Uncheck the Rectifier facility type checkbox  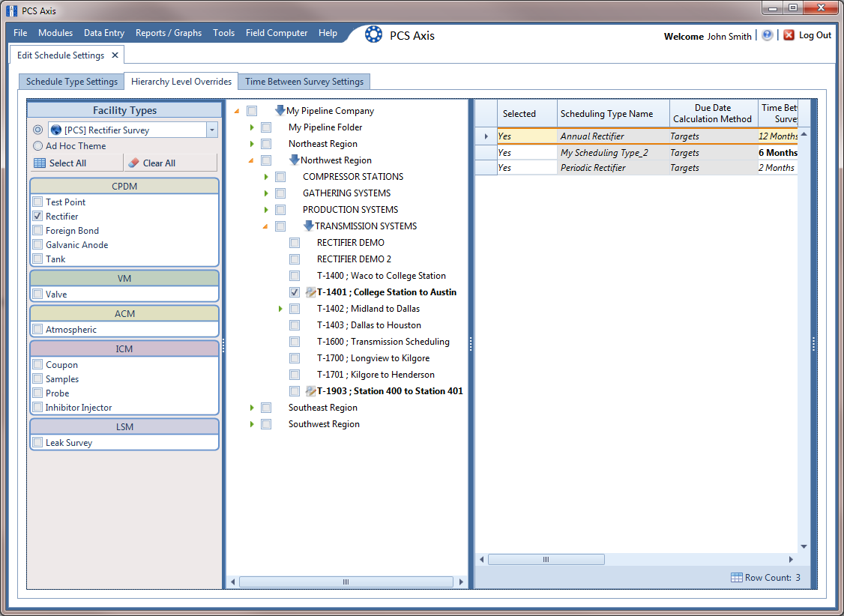[x=37, y=217]
